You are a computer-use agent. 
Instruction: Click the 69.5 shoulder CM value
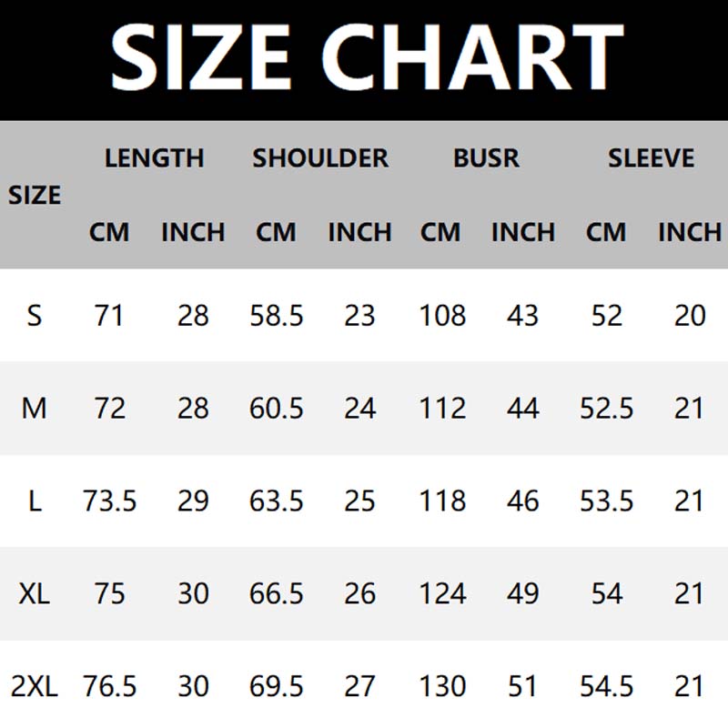point(277,686)
